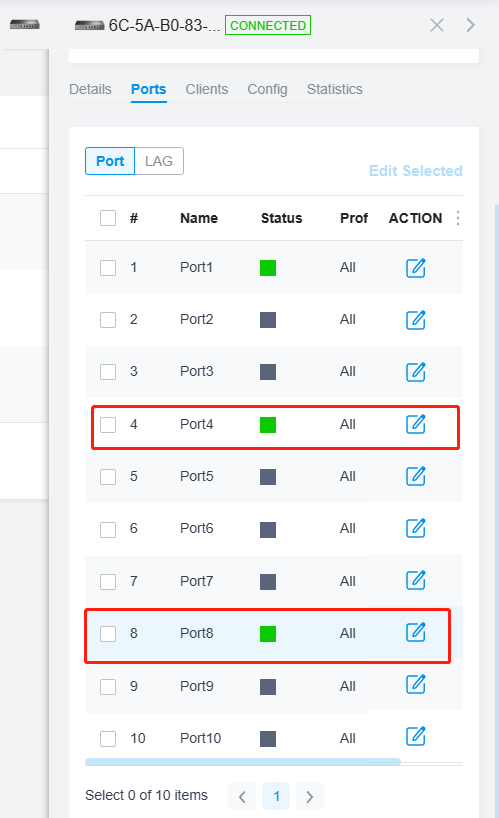Click the Edit Selected link
Screen dimensions: 499x818
(416, 171)
